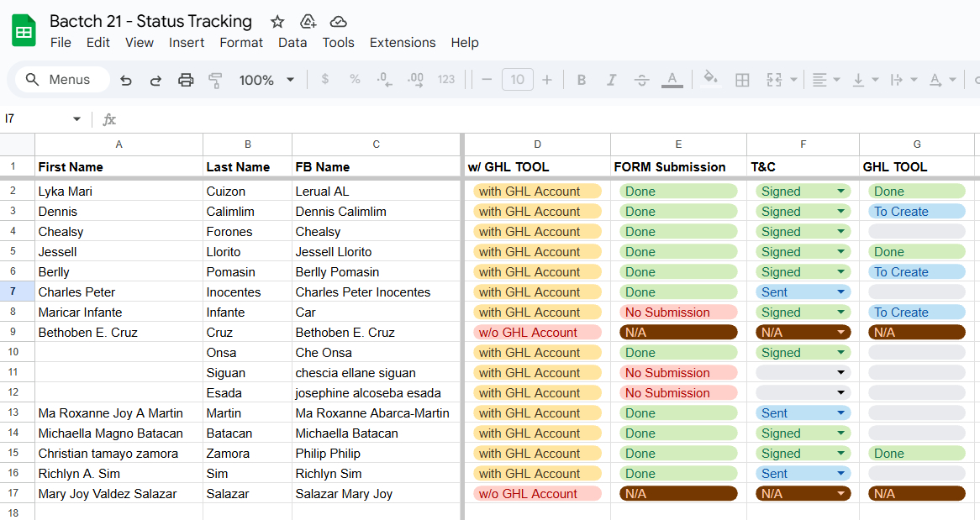Click the increase font size plus button
This screenshot has width=980, height=520.
click(547, 80)
